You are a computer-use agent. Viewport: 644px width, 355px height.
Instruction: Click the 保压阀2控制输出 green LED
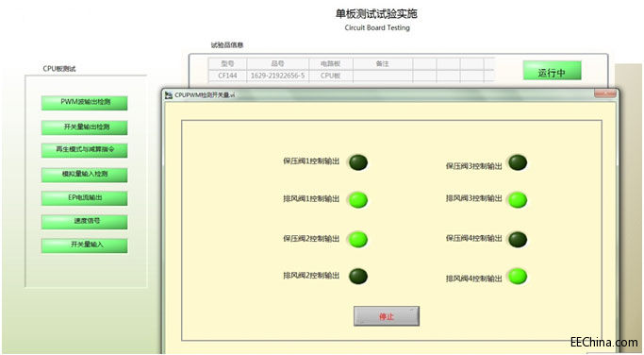(x=358, y=240)
